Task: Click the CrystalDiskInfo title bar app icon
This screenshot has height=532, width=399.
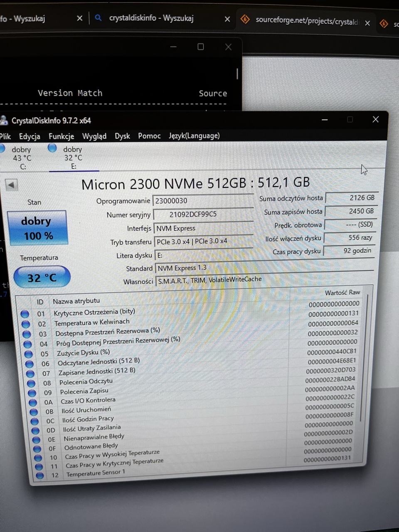Action: coord(4,121)
